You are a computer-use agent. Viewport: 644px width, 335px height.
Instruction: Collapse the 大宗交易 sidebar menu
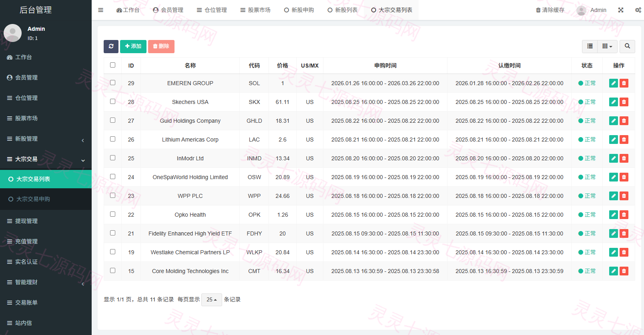pyautogui.click(x=46, y=159)
